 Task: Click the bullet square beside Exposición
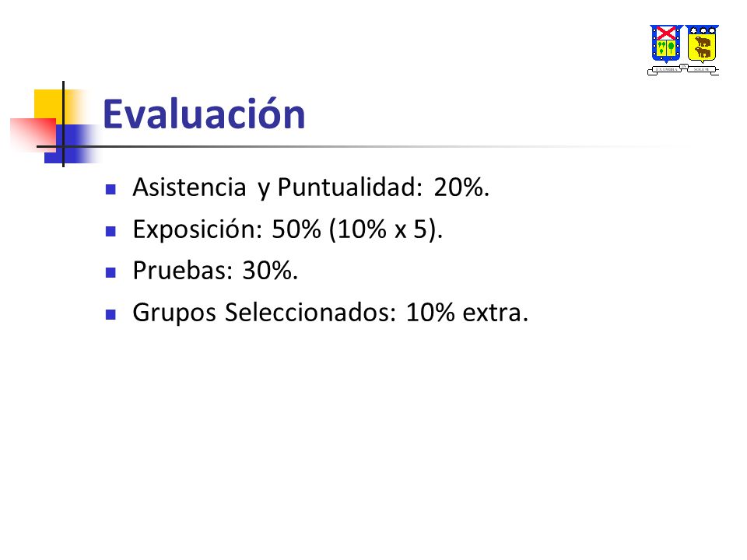pyautogui.click(x=110, y=232)
